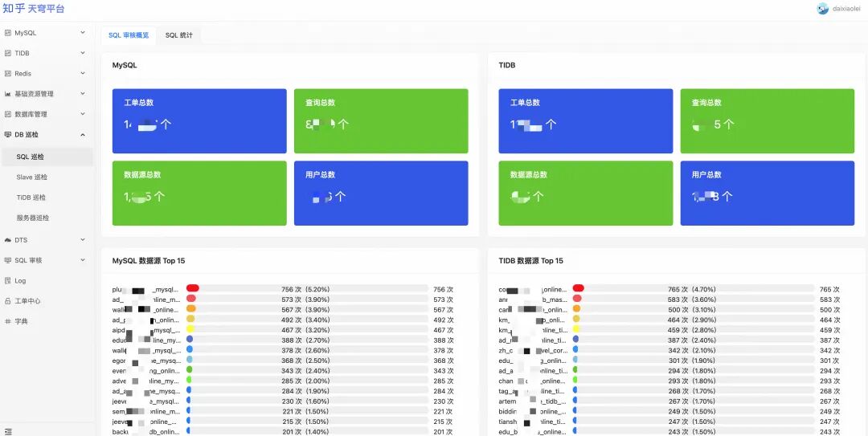Expand the 数据库管理 menu chevron
The width and height of the screenshot is (868, 436).
point(83,114)
